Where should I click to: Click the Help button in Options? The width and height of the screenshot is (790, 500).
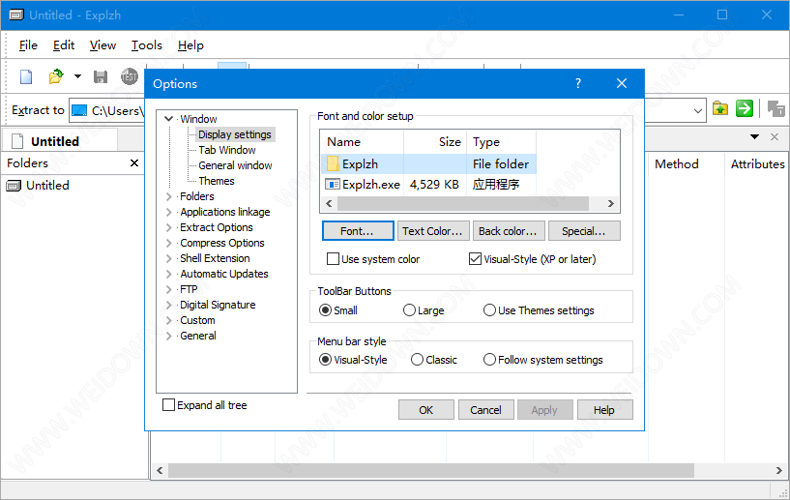pos(605,410)
